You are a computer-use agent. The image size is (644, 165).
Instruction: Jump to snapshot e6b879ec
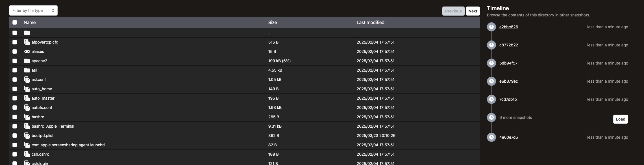tap(508, 81)
